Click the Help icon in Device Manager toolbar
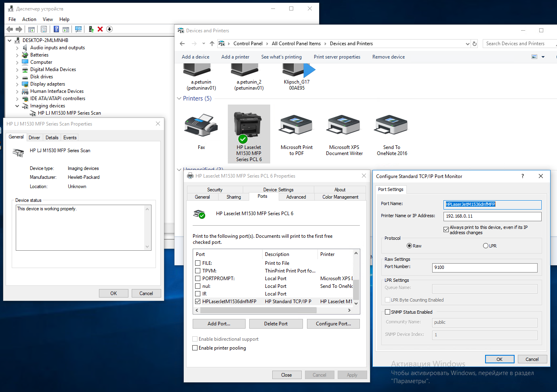Viewport: 557px width, 392px height. (56, 29)
